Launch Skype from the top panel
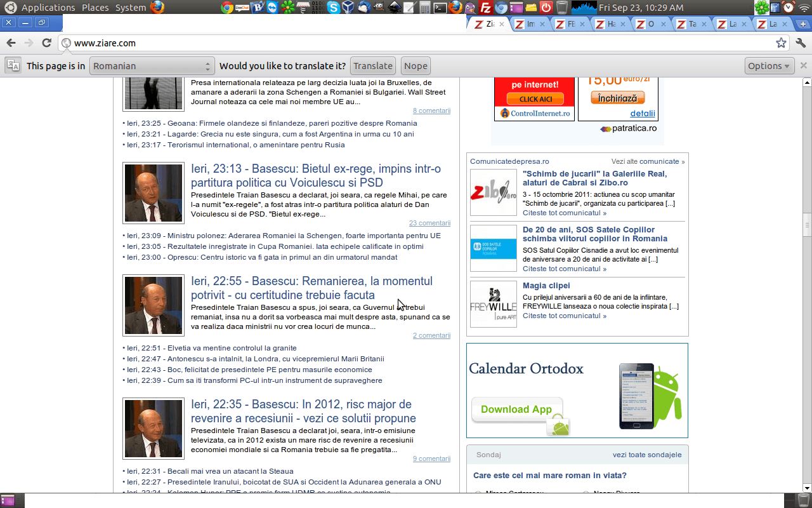Screen dimensions: 812x508 pos(333,8)
